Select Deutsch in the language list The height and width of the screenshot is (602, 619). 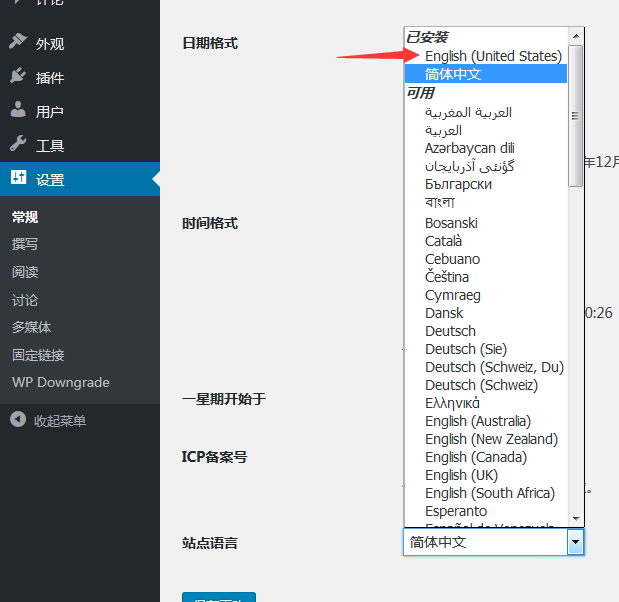(450, 331)
